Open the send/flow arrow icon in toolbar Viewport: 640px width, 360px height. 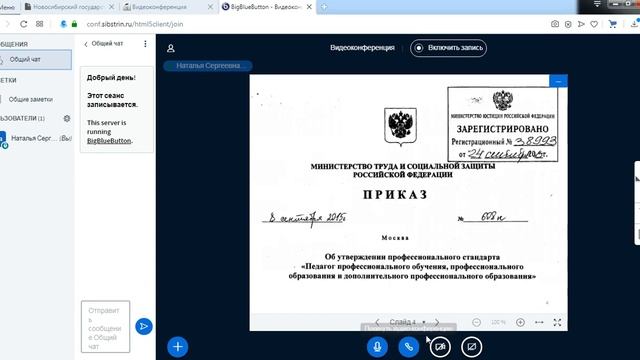(x=581, y=24)
